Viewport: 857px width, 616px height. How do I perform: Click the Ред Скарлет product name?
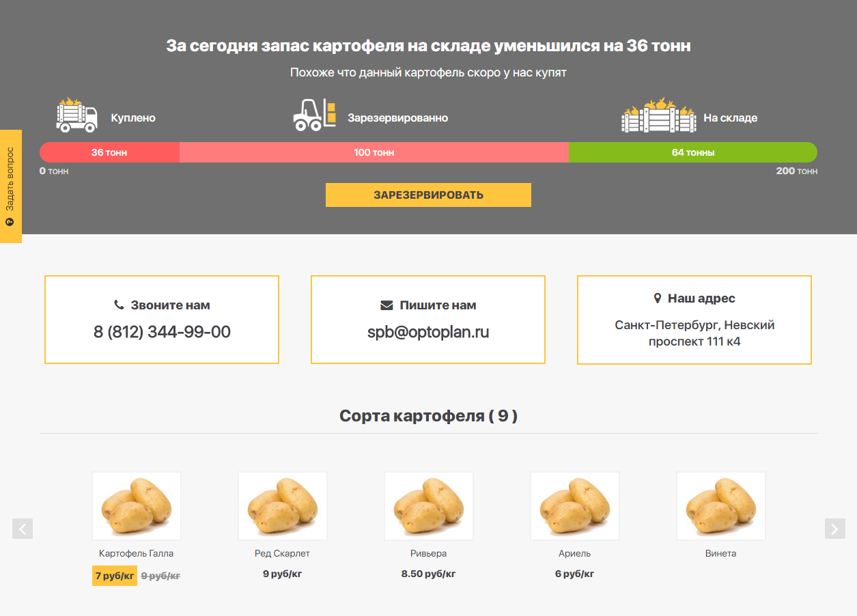point(283,553)
